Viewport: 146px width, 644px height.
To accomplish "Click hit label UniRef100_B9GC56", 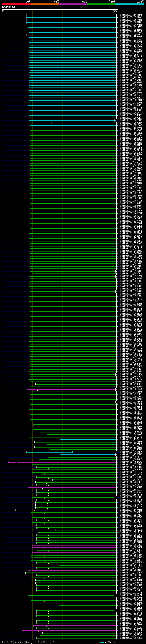I will coord(131,545).
